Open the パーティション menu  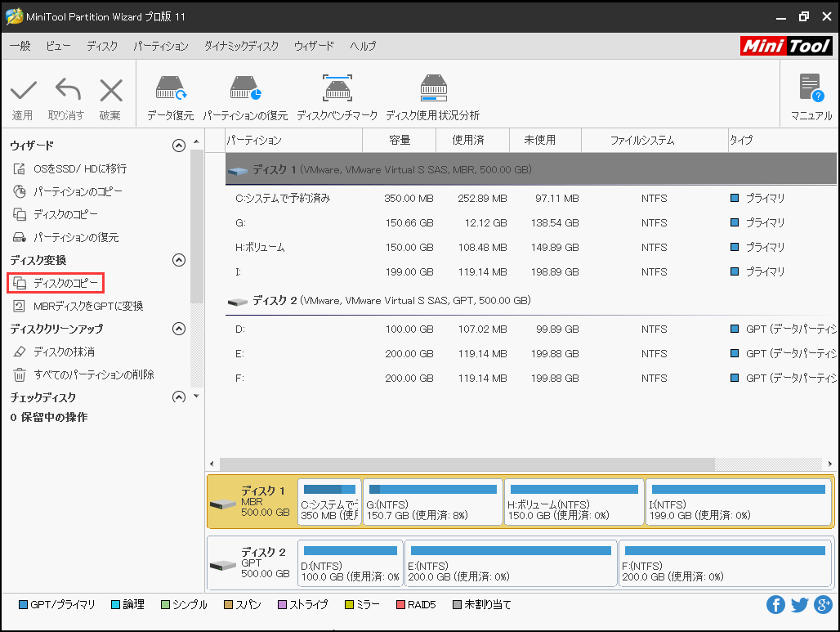(x=161, y=46)
